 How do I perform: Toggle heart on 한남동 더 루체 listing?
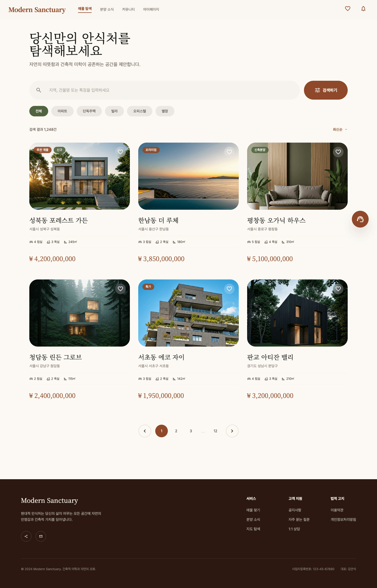229,152
